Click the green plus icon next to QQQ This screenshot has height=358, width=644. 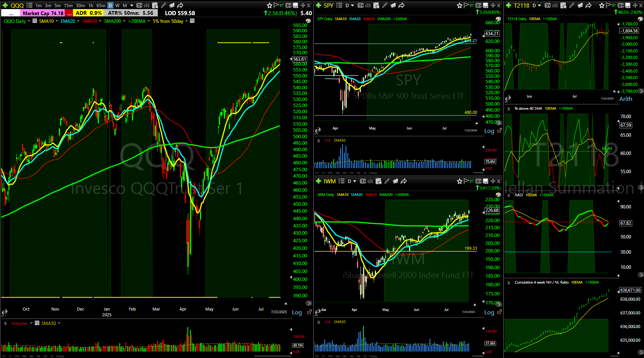pos(5,5)
